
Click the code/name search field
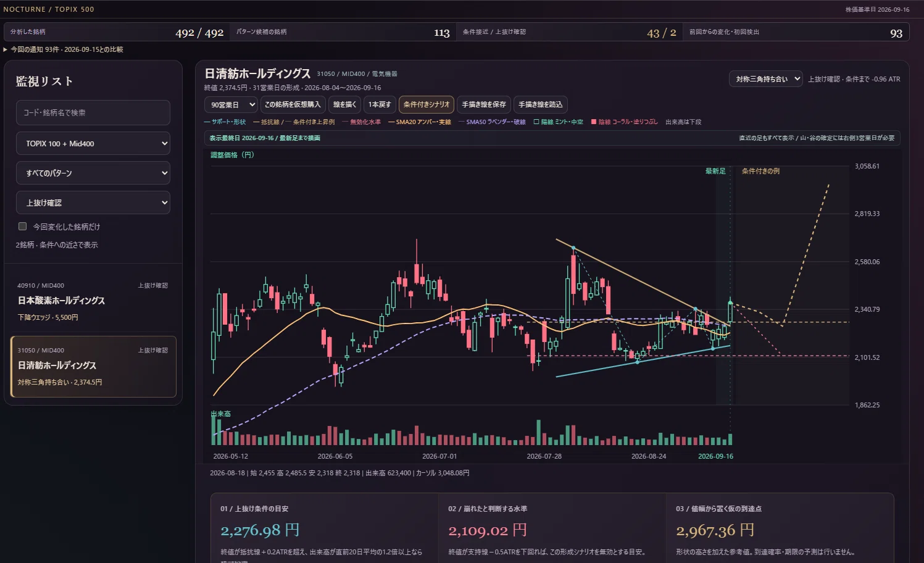(93, 113)
